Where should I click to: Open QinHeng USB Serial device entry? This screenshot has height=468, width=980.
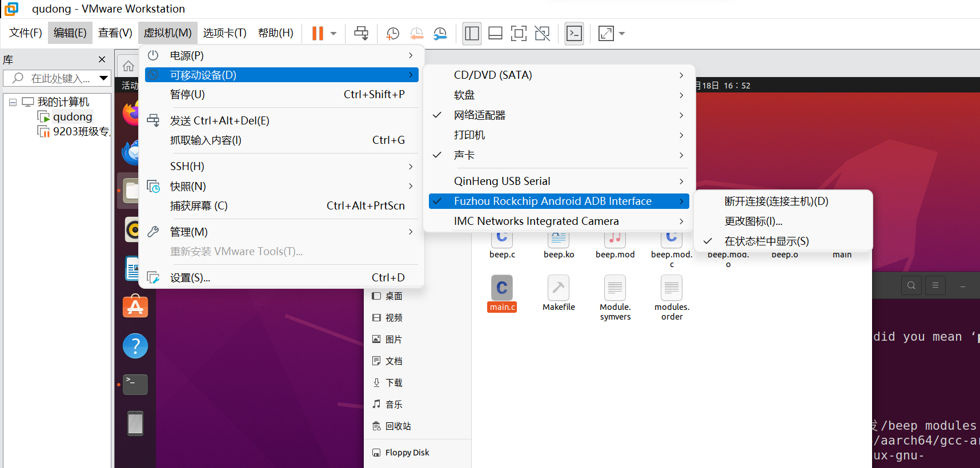pos(559,181)
